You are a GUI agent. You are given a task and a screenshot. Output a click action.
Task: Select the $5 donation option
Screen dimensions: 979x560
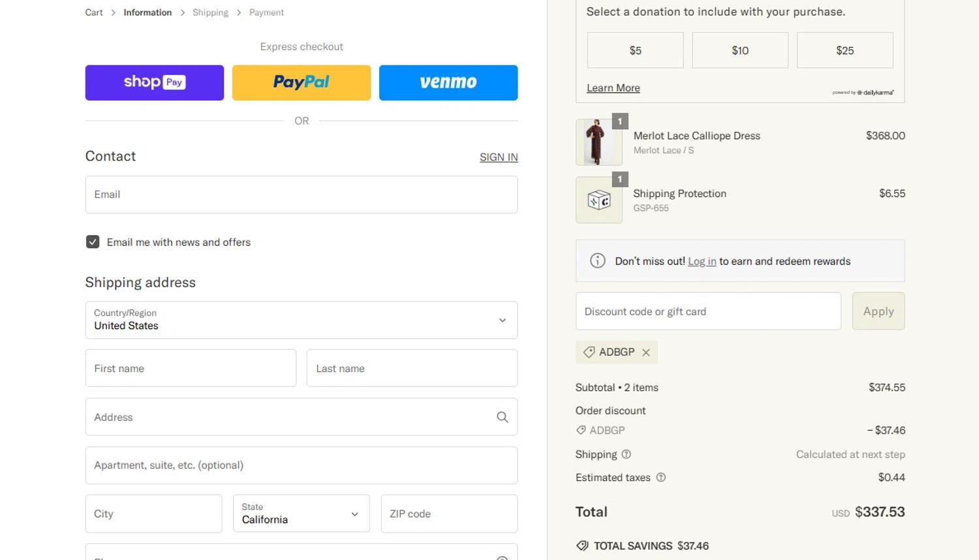636,50
